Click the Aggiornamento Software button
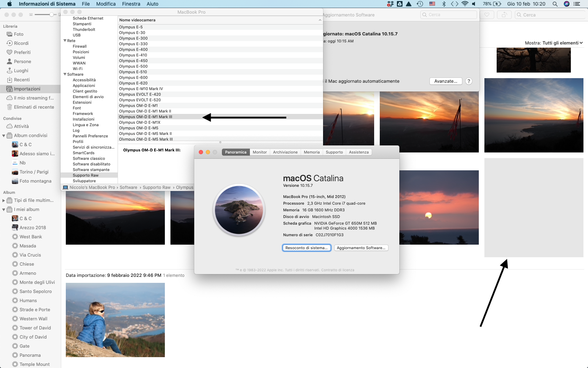 pos(361,248)
